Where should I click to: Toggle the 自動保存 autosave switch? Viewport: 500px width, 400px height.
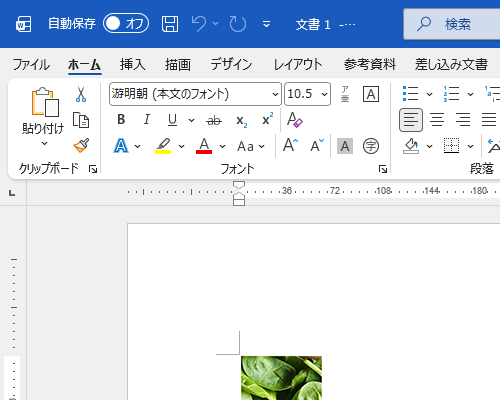126,23
